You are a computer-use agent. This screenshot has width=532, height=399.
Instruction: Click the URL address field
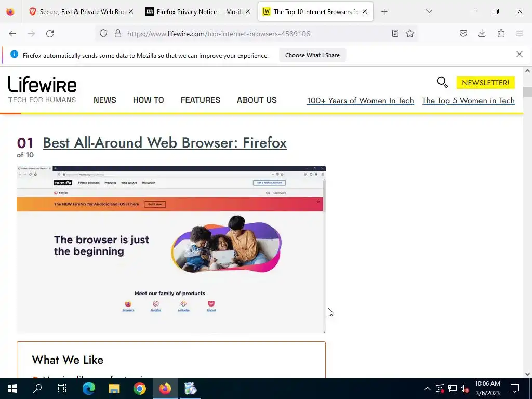257,34
